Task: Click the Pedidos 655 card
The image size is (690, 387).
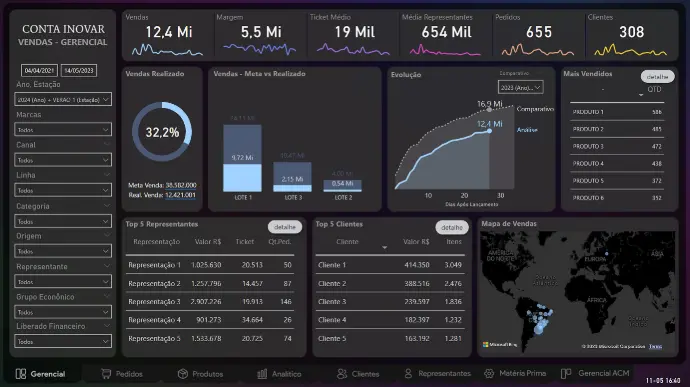Action: click(x=538, y=35)
